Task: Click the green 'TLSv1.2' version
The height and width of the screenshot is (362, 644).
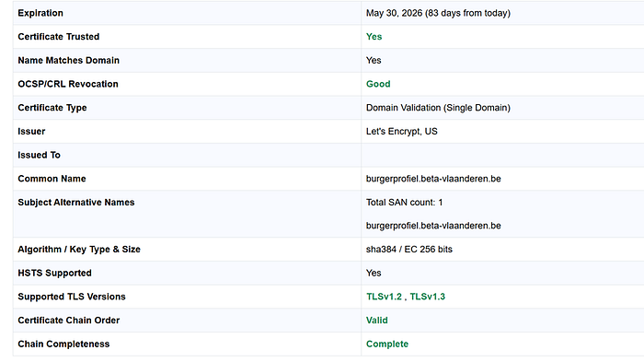Action: [x=384, y=297]
